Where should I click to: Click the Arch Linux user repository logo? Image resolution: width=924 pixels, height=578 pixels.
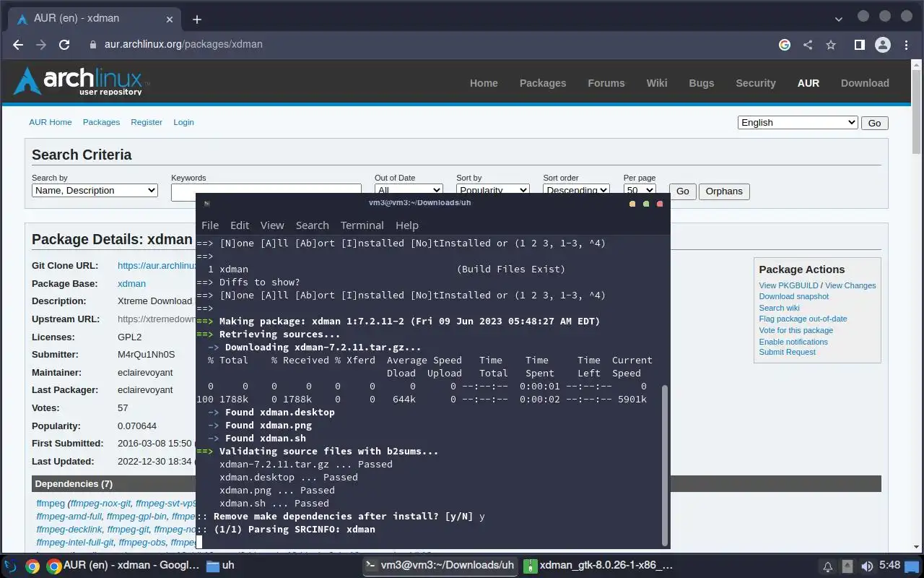pyautogui.click(x=81, y=81)
